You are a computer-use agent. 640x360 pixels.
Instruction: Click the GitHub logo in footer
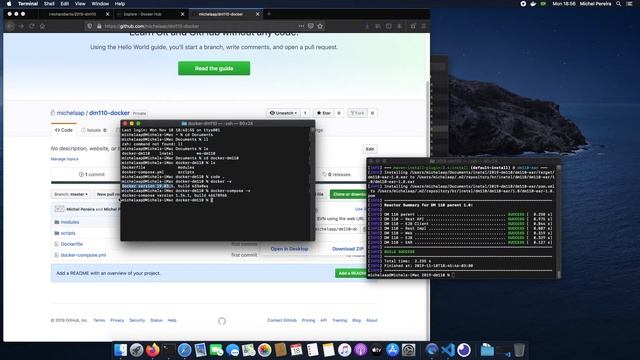222,321
